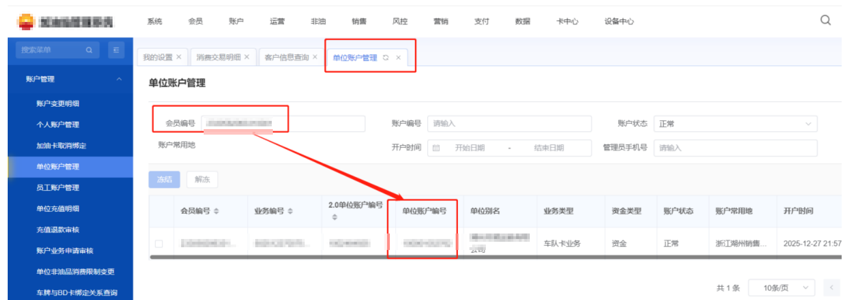The width and height of the screenshot is (868, 300).
Task: Open the 风控 top menu
Action: [400, 21]
